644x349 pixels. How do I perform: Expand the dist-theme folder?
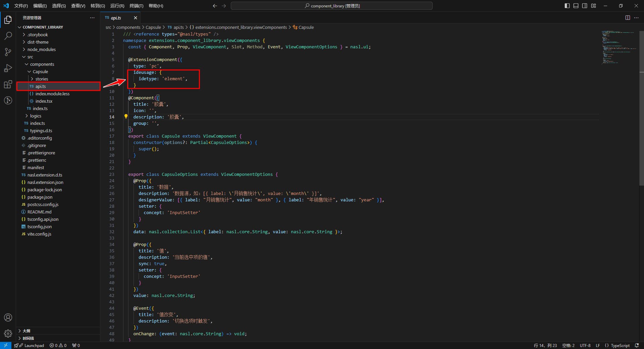(x=58, y=42)
